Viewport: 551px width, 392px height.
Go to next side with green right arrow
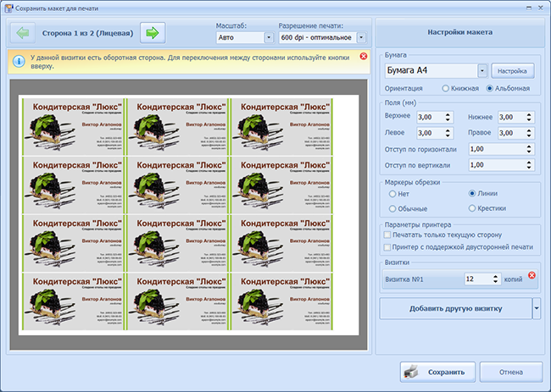click(153, 33)
